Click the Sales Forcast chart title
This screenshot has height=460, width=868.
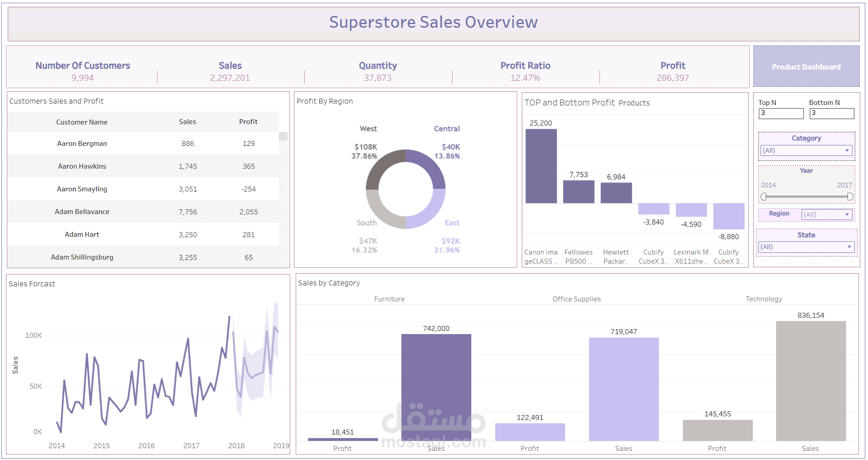click(32, 284)
